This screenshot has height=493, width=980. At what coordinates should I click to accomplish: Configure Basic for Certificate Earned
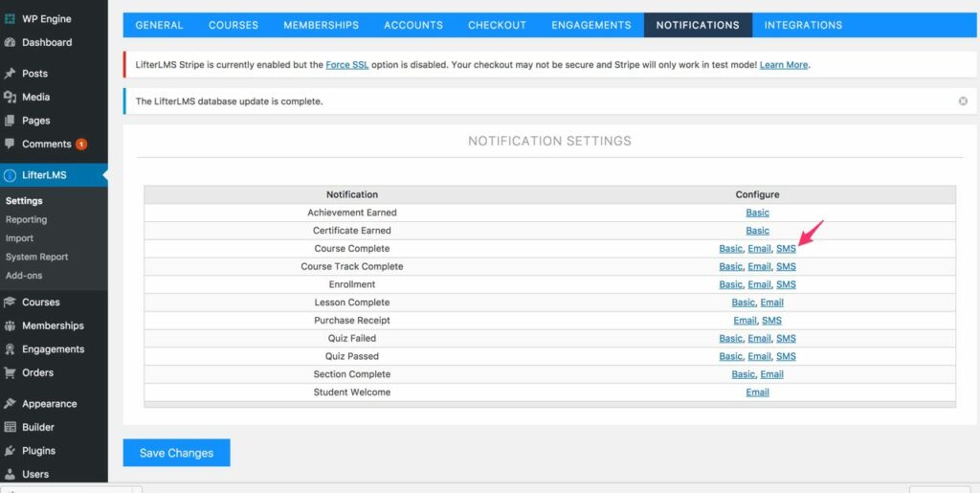click(758, 231)
